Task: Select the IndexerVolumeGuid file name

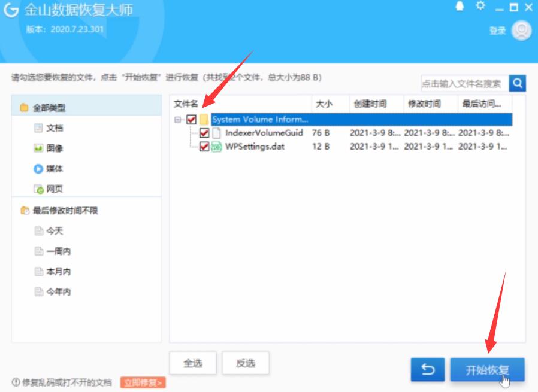Action: point(264,133)
